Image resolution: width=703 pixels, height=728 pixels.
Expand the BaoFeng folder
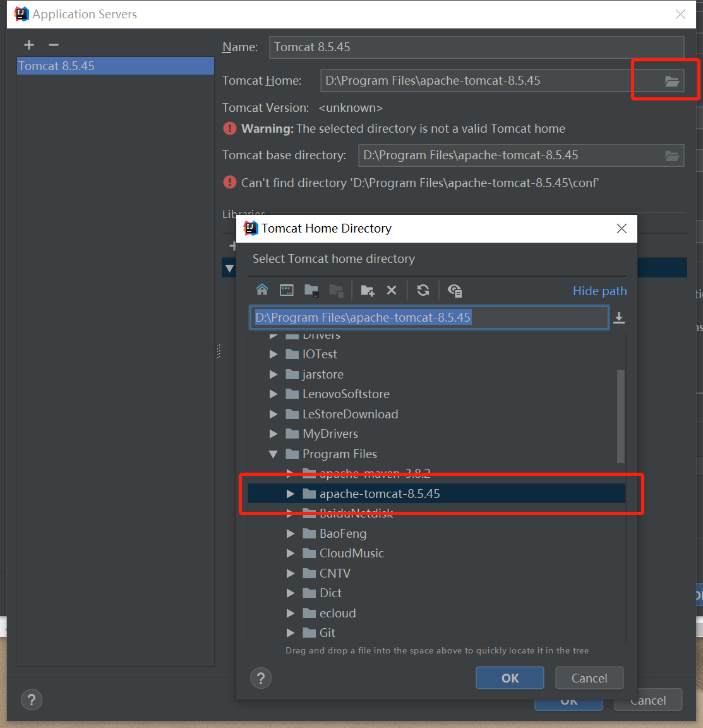pyautogui.click(x=291, y=534)
